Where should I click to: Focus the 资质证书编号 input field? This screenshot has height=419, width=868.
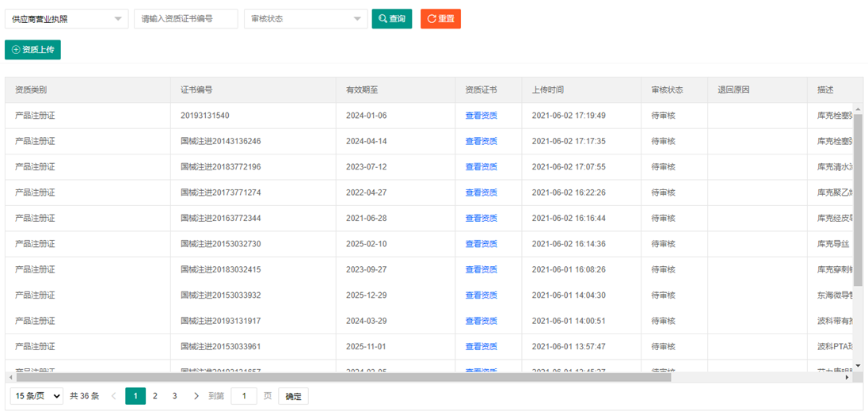click(x=186, y=19)
